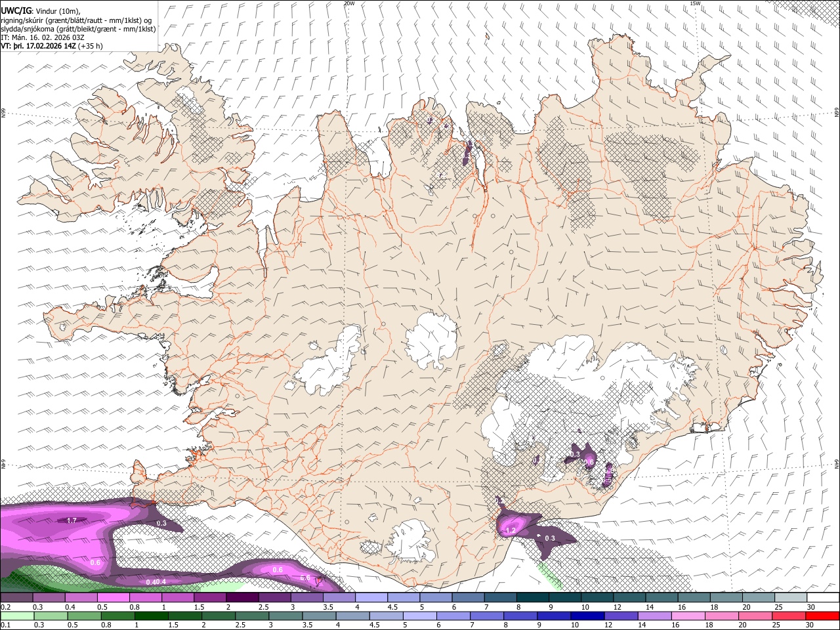Screen dimensions: 840x630
Task: Click the "IT: Mán. 16. 02. 2026 03Z" line
Action: coord(41,38)
